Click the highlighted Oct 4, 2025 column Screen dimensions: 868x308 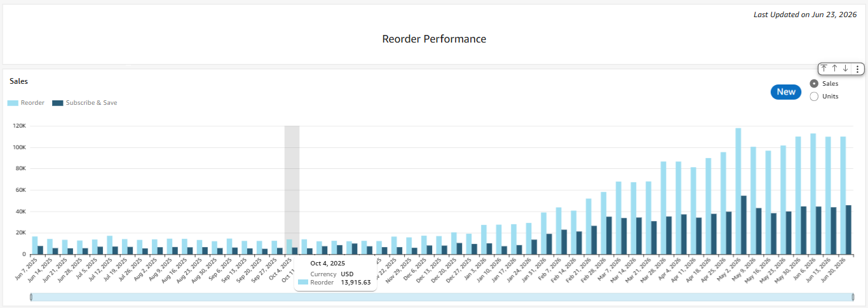(x=292, y=190)
